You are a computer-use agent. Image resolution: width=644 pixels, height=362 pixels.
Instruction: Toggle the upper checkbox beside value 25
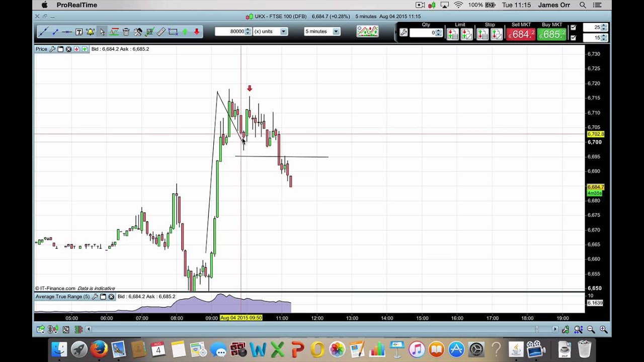click(x=573, y=28)
